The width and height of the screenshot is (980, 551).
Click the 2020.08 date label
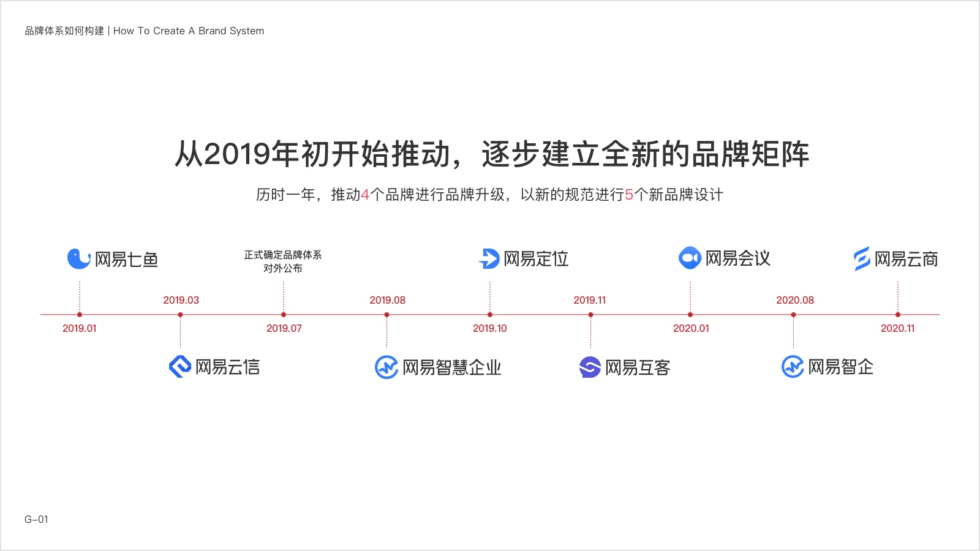point(796,300)
